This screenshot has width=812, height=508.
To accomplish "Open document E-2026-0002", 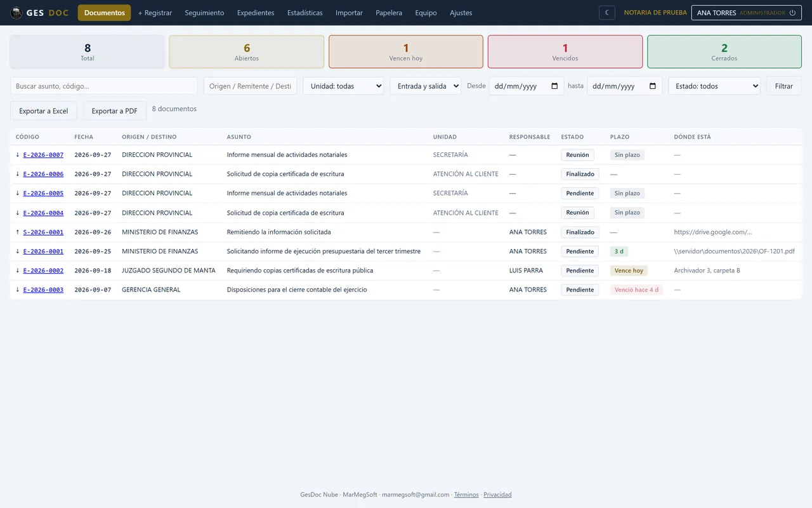I will 43,271.
